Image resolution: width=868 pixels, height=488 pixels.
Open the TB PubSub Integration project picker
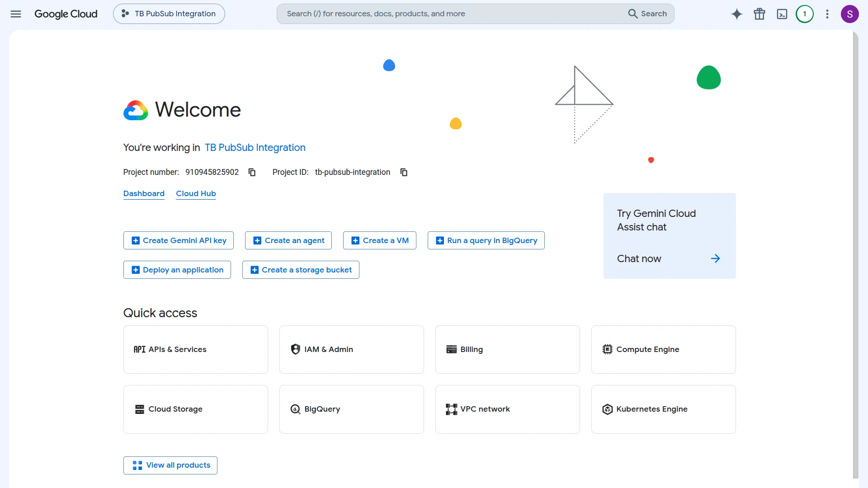pos(169,14)
